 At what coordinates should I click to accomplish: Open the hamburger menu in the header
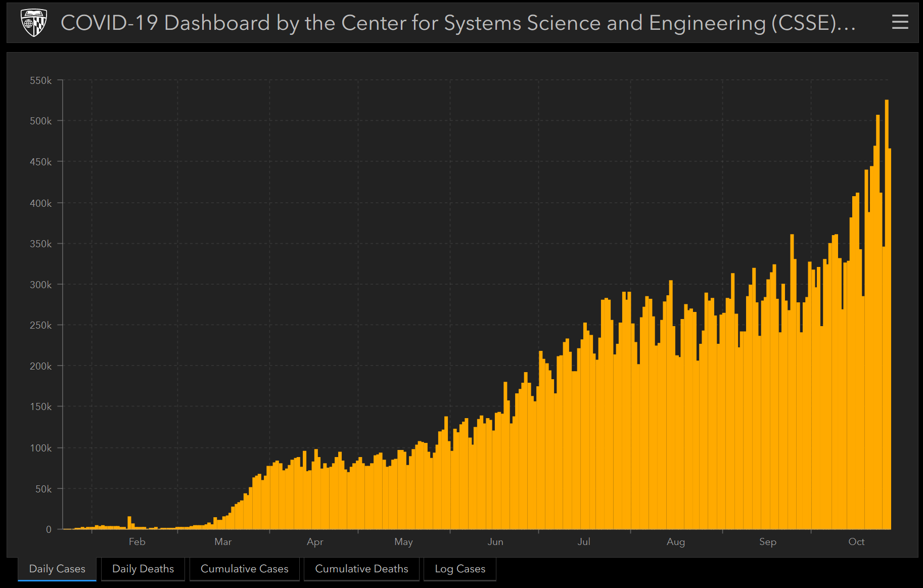coord(900,22)
